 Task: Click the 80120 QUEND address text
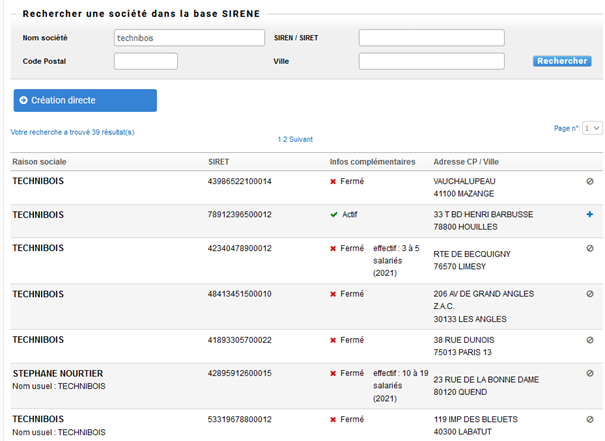460,392
